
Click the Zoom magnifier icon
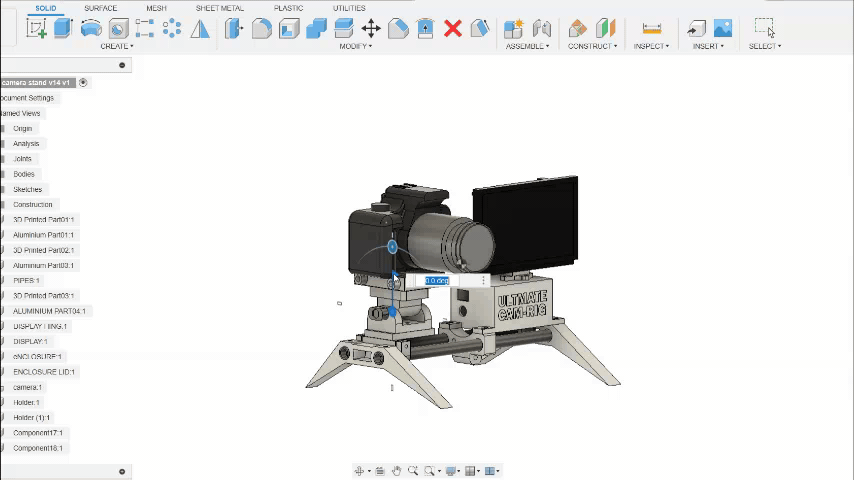[413, 471]
